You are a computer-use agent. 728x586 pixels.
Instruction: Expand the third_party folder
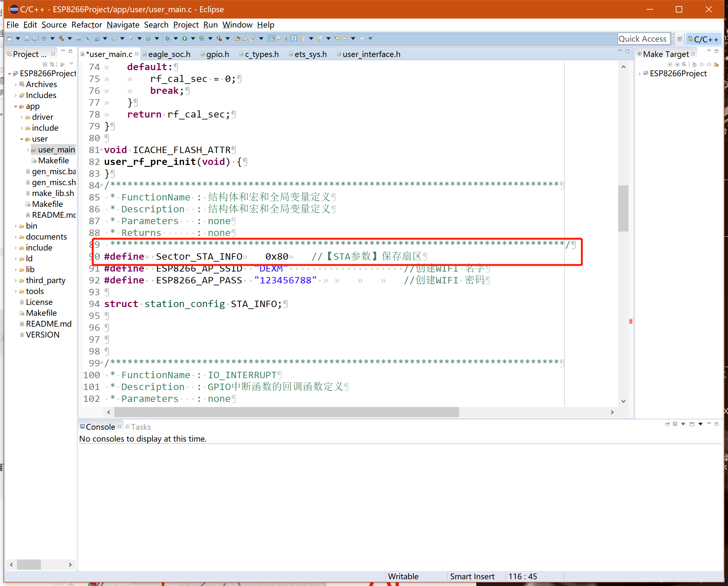pos(16,281)
